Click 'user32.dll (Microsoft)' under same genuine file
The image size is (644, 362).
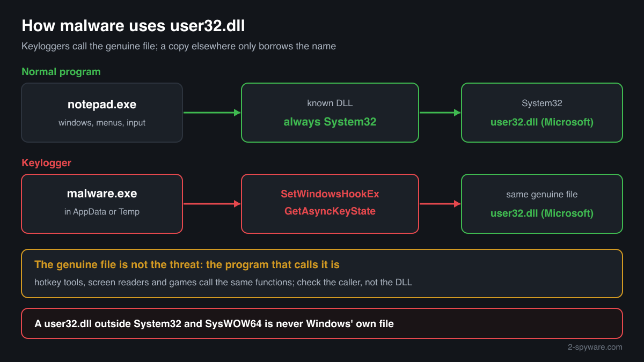click(542, 213)
